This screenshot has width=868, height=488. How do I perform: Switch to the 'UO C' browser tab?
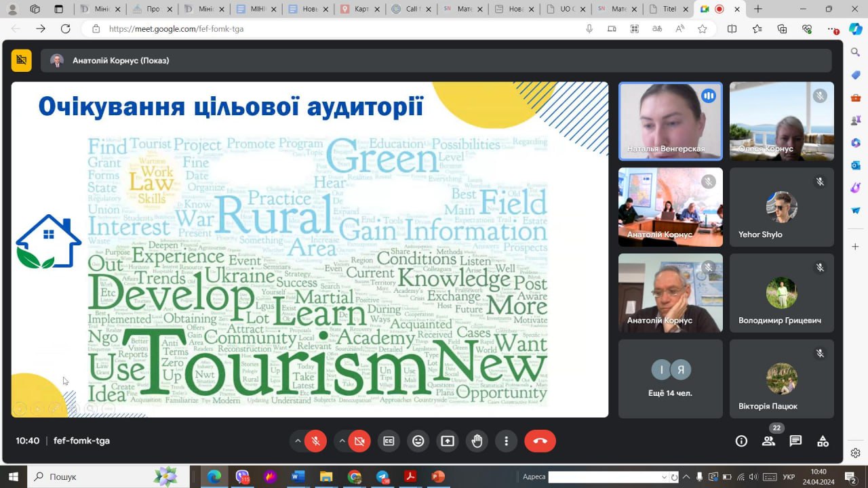(566, 9)
